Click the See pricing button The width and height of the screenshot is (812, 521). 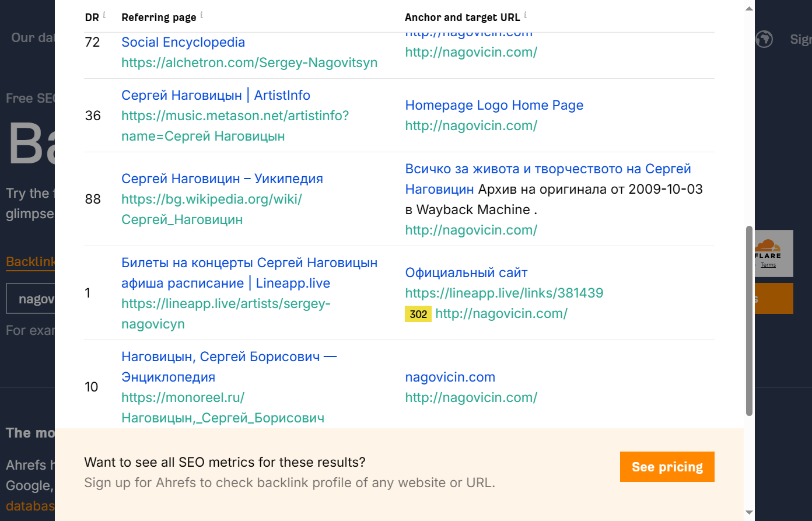click(667, 467)
